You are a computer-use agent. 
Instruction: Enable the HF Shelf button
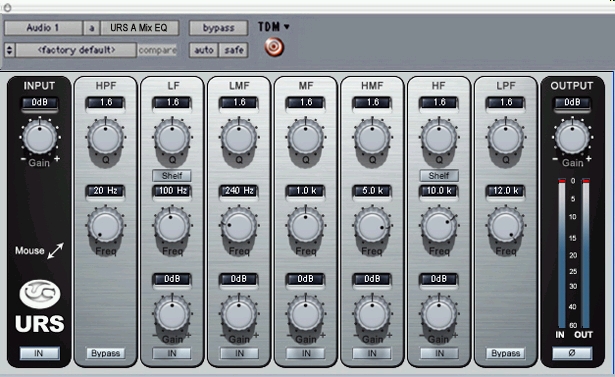pos(439,175)
